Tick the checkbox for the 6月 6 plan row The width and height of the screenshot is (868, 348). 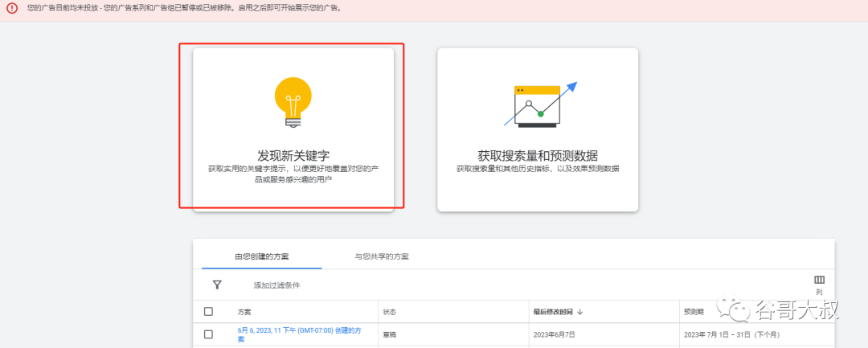pos(208,334)
